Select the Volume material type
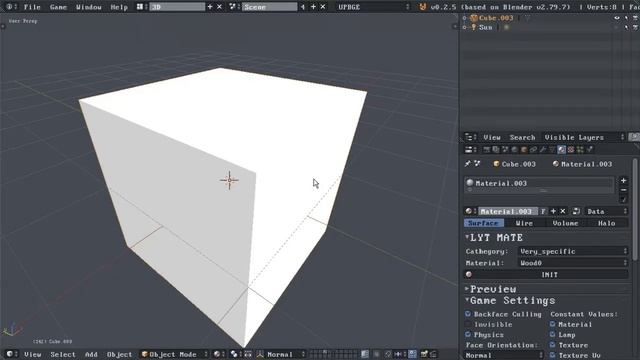This screenshot has width=640, height=360. pos(566,223)
